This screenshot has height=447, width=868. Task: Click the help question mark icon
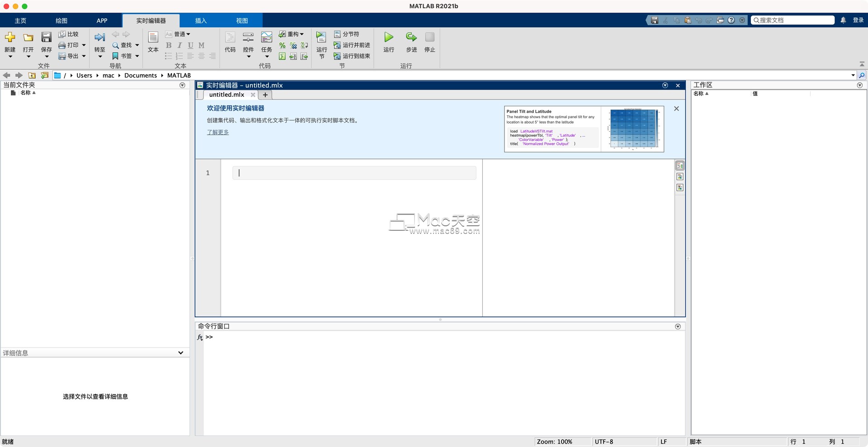pos(731,20)
